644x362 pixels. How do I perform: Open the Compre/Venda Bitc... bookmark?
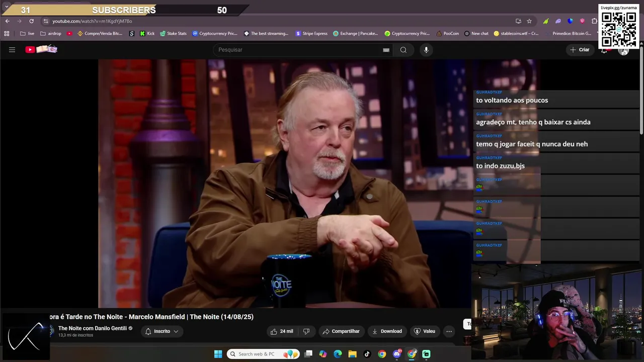coord(100,34)
